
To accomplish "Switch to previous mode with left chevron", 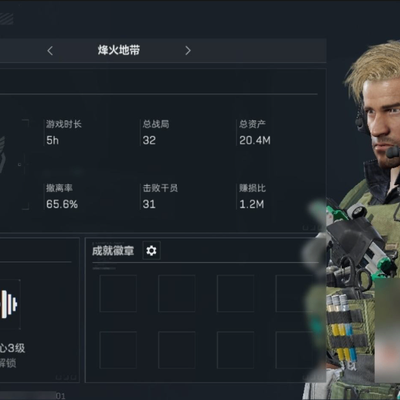I will (x=50, y=51).
